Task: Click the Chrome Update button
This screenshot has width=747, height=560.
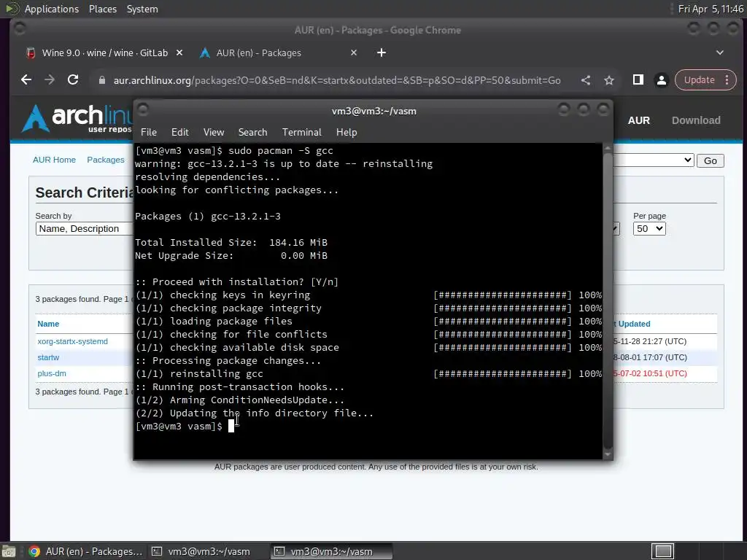Action: [x=699, y=80]
